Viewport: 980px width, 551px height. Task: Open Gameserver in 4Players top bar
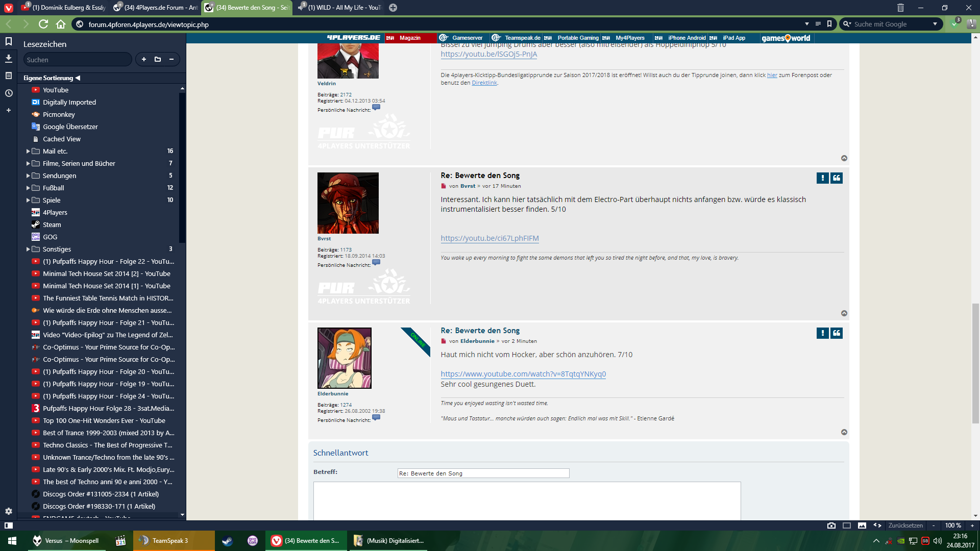click(x=461, y=38)
